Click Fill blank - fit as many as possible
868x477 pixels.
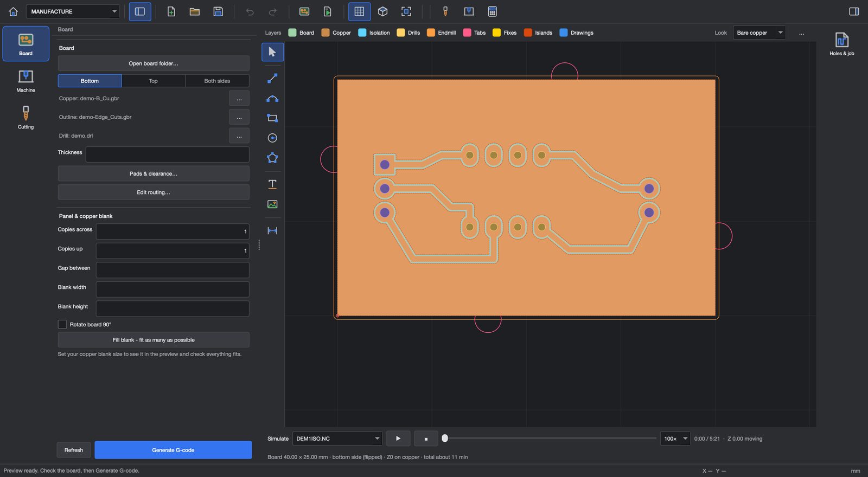tap(154, 340)
